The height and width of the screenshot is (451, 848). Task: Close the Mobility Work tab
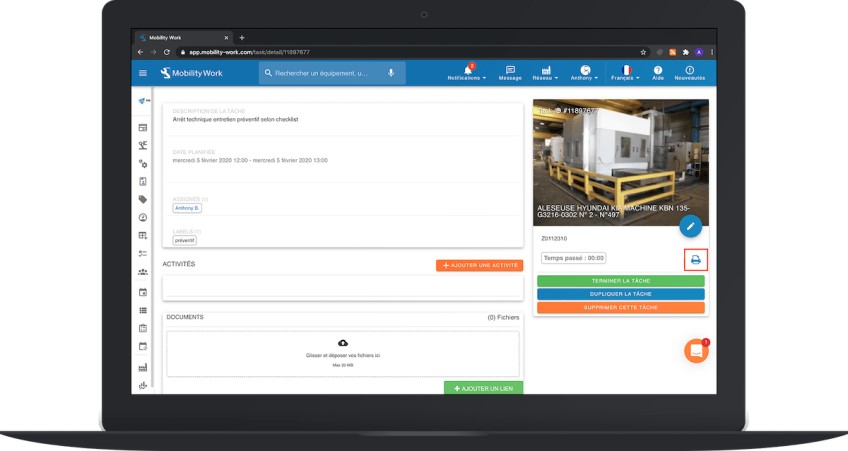click(226, 38)
